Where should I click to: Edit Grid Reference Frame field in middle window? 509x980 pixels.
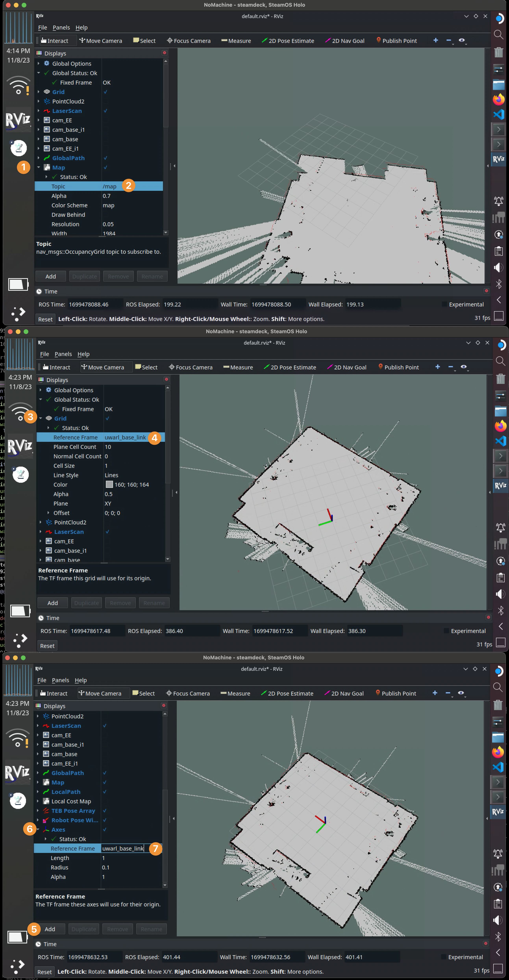point(134,437)
